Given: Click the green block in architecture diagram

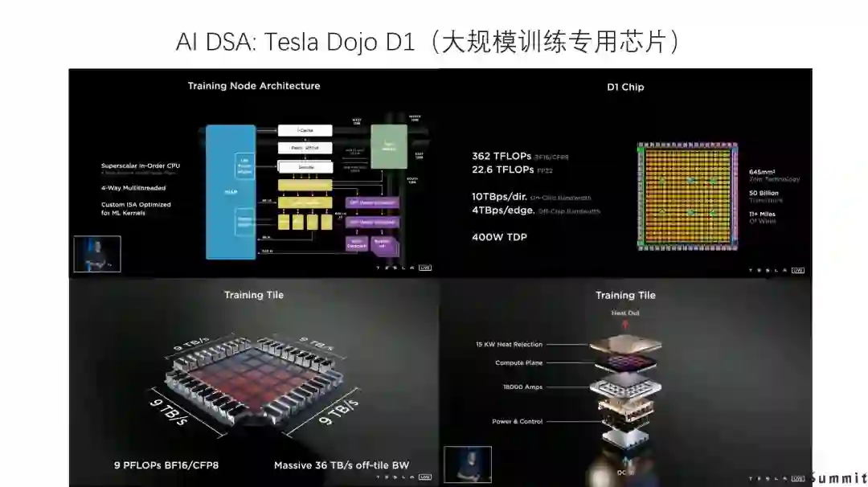Looking at the screenshot, I should point(389,146).
